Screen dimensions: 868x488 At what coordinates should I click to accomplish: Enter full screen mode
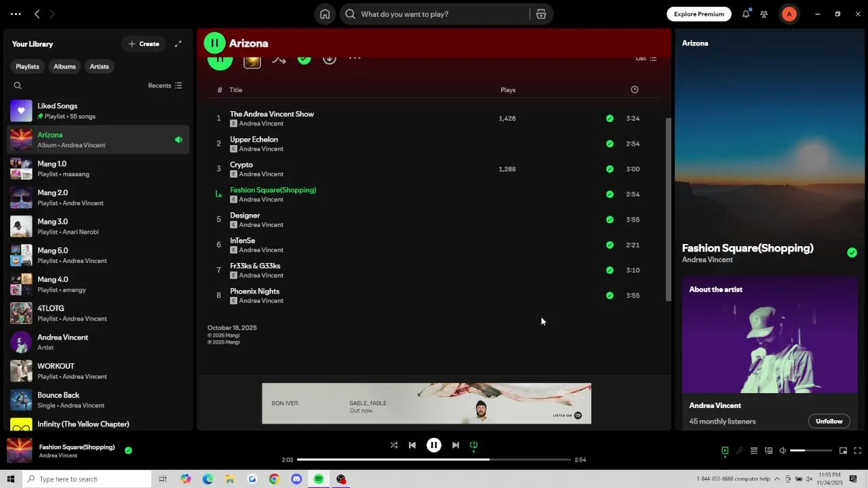coord(858,451)
